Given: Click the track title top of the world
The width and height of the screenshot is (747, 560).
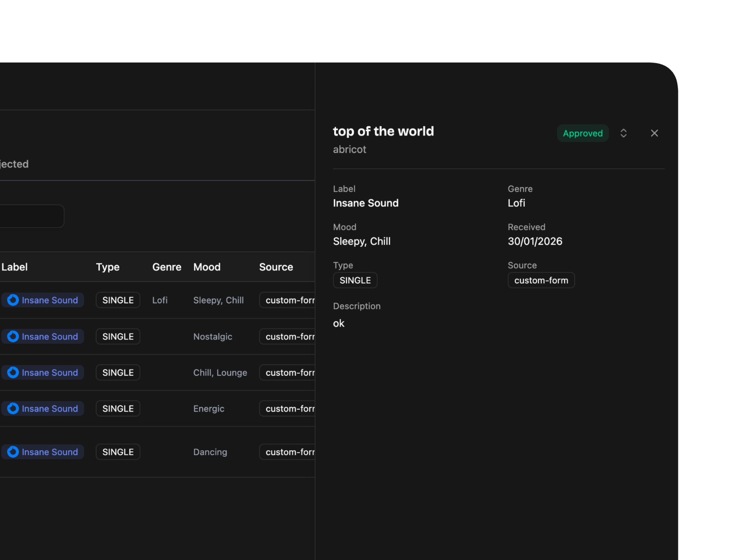Looking at the screenshot, I should [383, 131].
